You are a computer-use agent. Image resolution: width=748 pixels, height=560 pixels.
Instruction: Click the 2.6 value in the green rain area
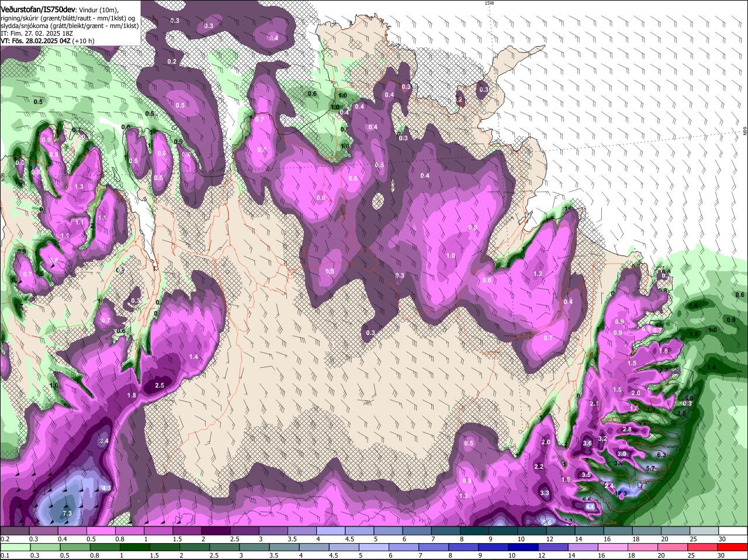point(681,413)
